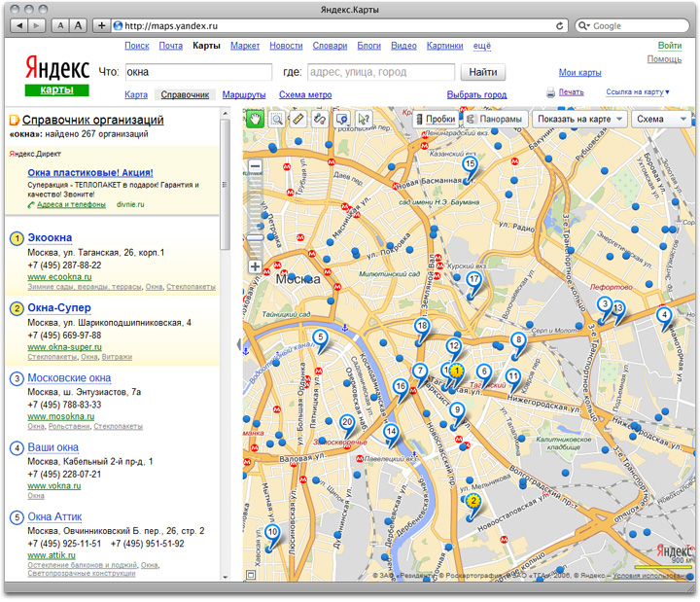
Task: Click the map zoom out minus button
Action: coord(256,167)
